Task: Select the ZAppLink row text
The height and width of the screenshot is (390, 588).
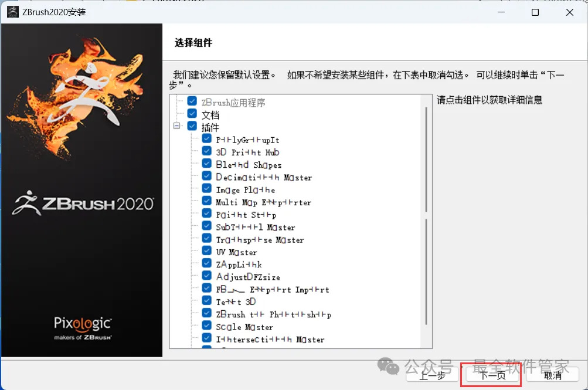Action: (x=239, y=264)
